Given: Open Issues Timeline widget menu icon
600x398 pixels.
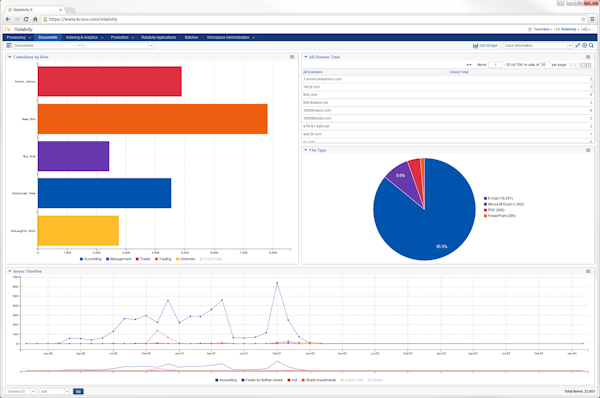Looking at the screenshot, I should 588,271.
